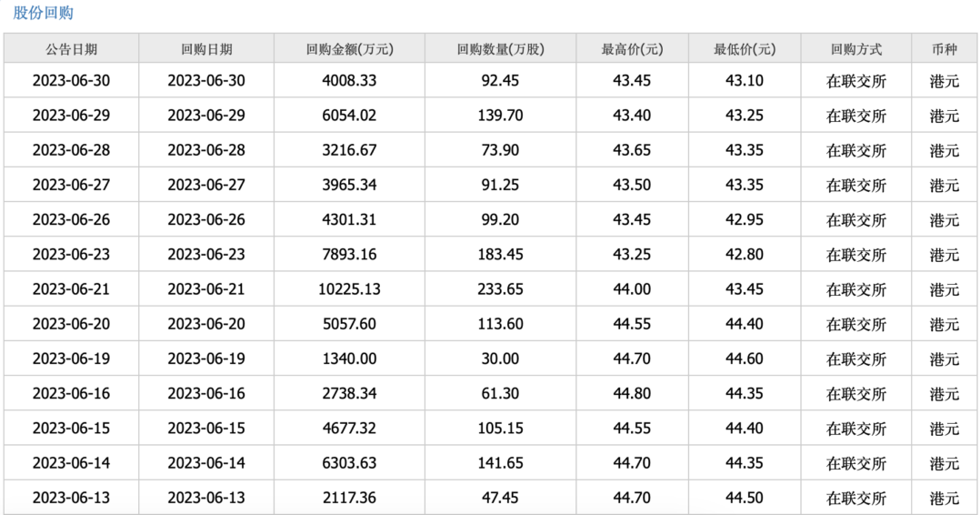Select the 回购数量(万股) column header

click(501, 49)
